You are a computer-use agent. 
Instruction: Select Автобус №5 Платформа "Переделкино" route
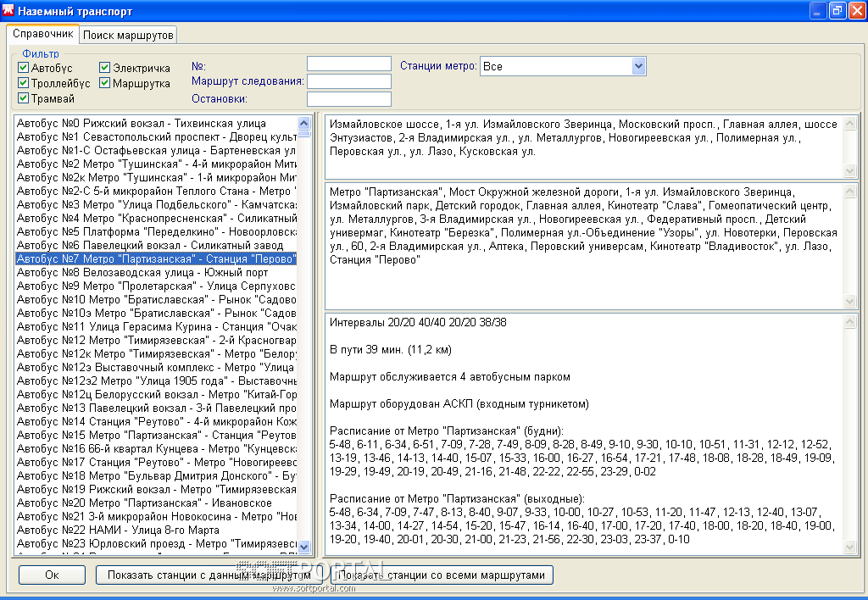point(156,232)
